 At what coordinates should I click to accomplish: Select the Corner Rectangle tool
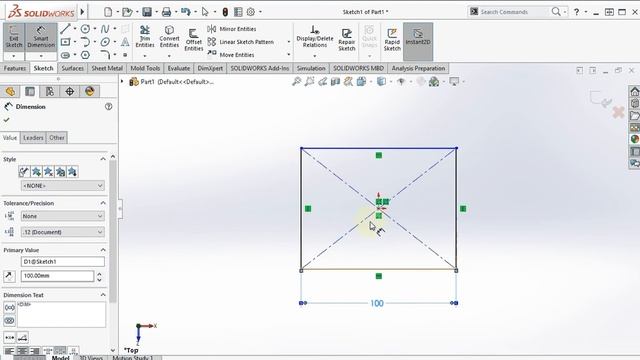click(65, 42)
